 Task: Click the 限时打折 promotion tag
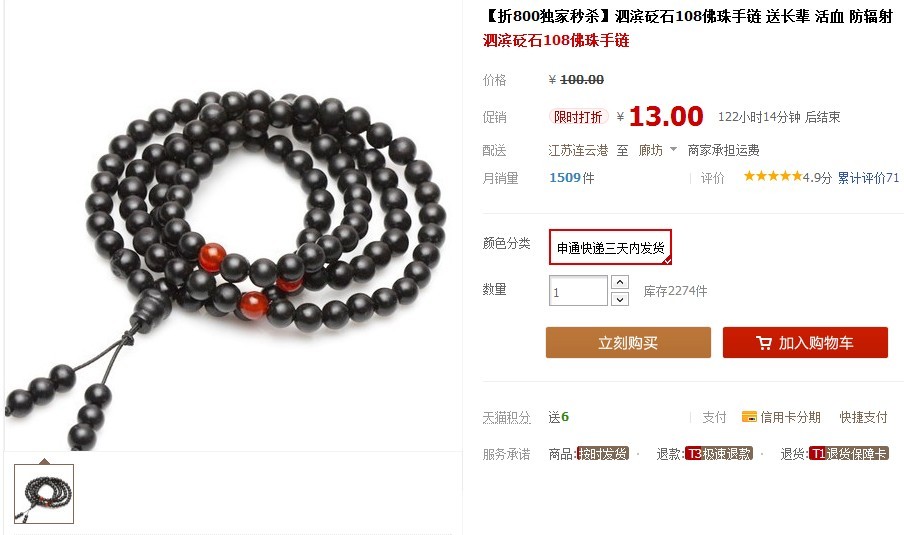click(x=578, y=117)
